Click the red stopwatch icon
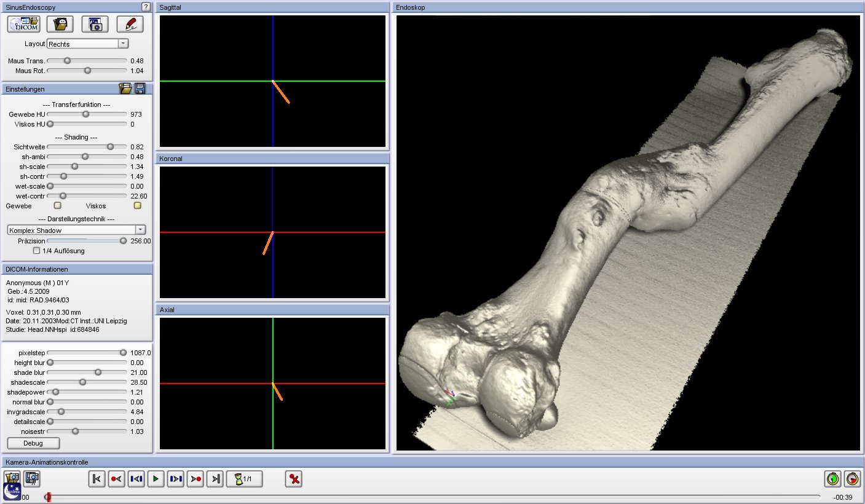The width and height of the screenshot is (865, 504). tap(852, 478)
